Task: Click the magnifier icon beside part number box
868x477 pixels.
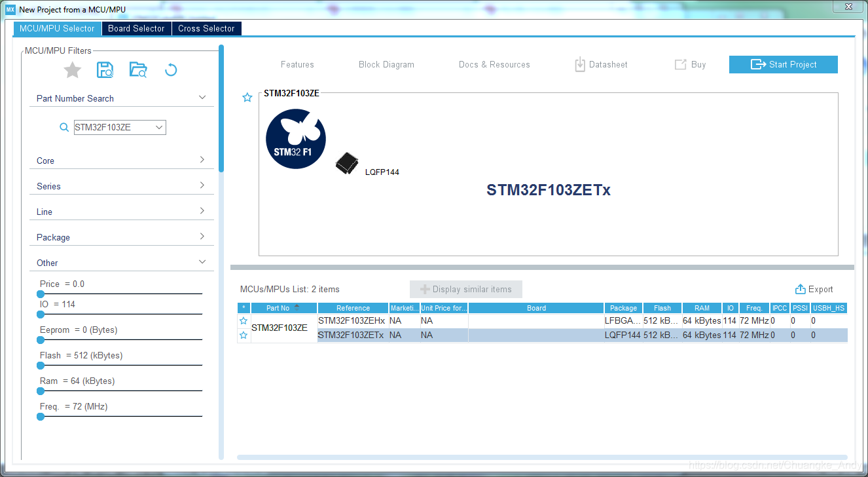Action: 64,127
